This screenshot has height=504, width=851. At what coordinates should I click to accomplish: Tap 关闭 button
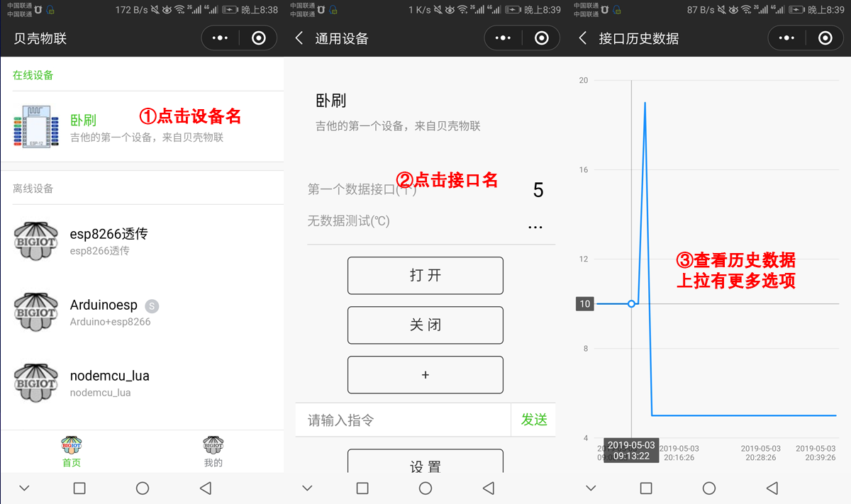click(425, 325)
